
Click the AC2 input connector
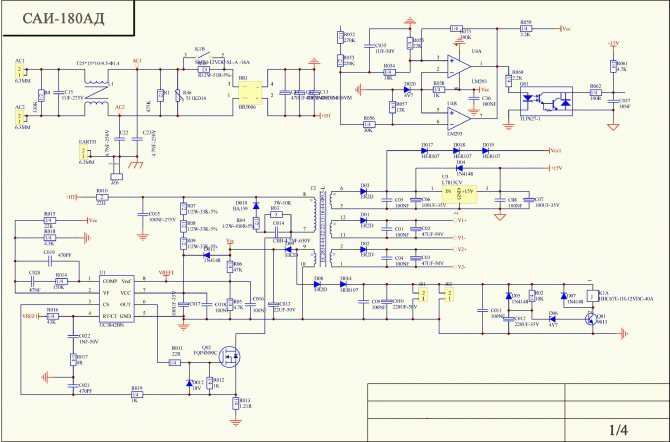tap(19, 117)
